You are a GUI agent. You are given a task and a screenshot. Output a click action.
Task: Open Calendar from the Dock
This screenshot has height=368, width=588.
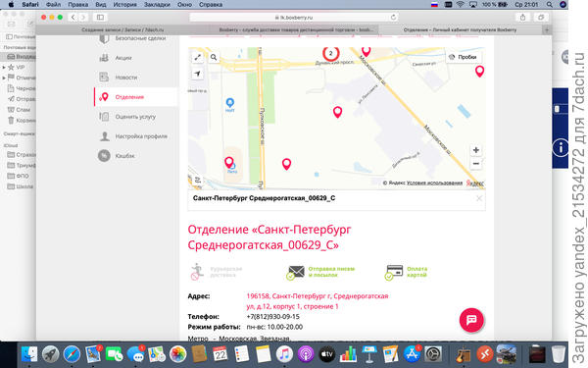coord(220,353)
